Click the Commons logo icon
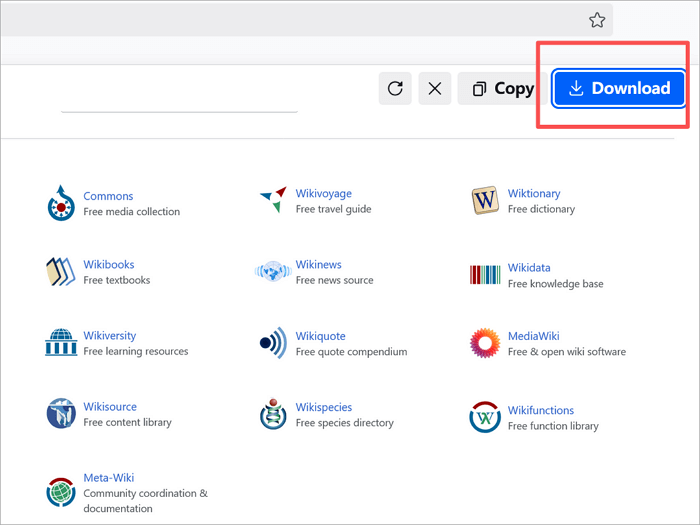Screen dimensions: 700x525 pyautogui.click(x=61, y=203)
